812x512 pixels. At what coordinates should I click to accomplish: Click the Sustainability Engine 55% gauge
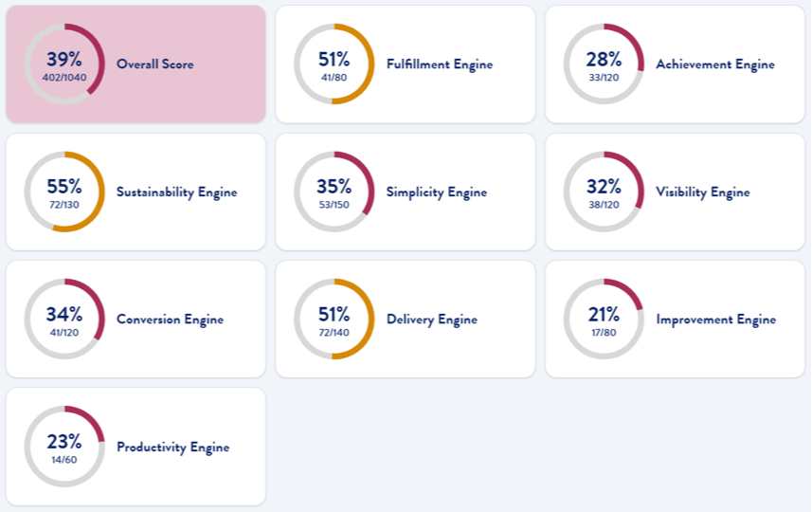pyautogui.click(x=64, y=192)
